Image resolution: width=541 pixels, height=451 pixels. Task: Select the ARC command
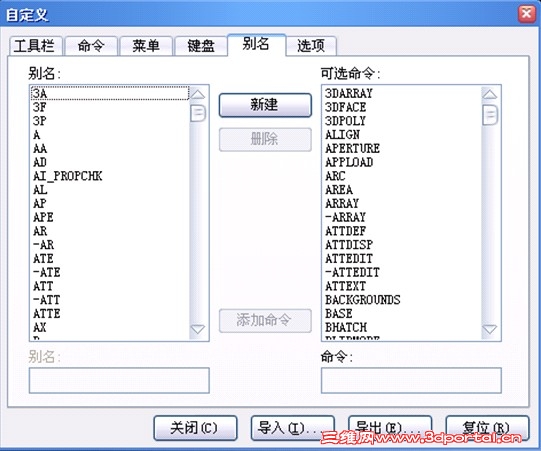click(x=402, y=176)
